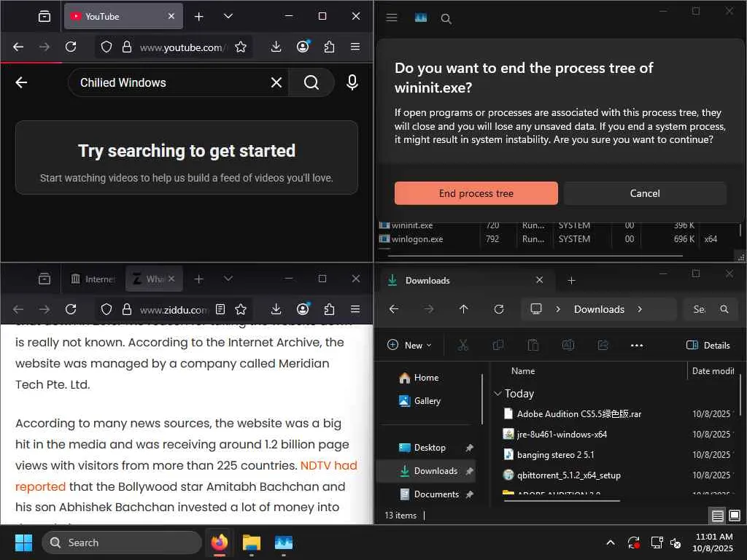Open the hamburger menu in YouTube browser window
This screenshot has width=747, height=560.
355,47
